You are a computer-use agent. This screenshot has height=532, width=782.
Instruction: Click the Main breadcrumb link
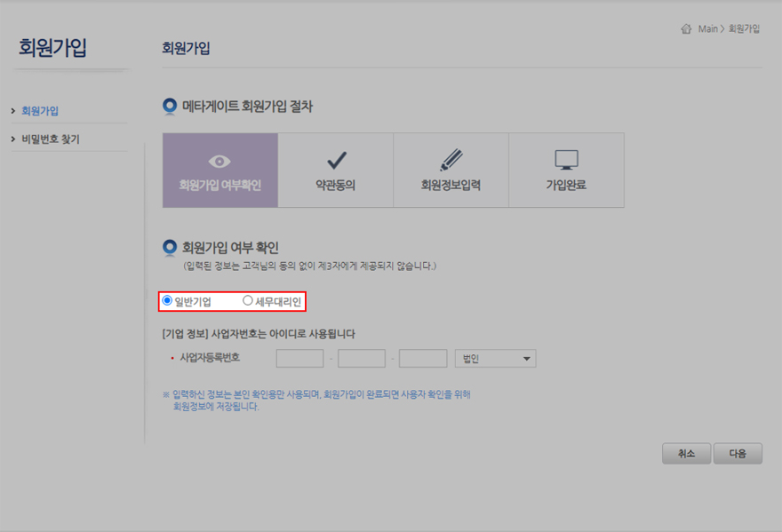[707, 29]
